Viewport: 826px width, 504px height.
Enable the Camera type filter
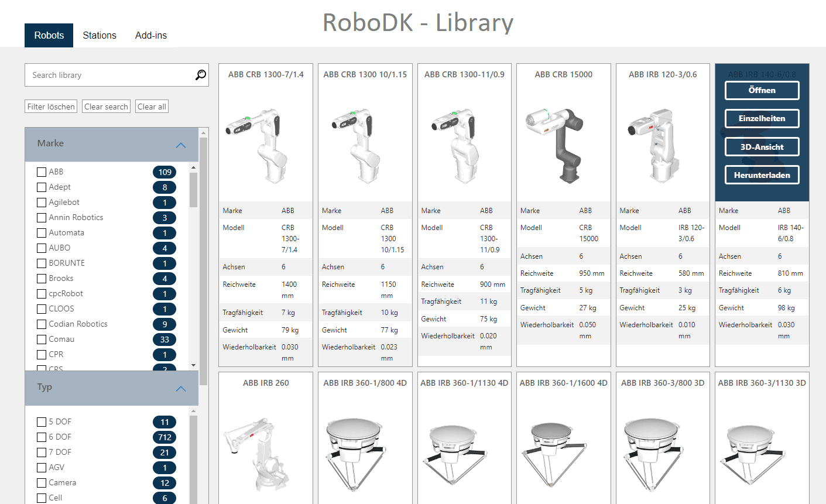[42, 483]
